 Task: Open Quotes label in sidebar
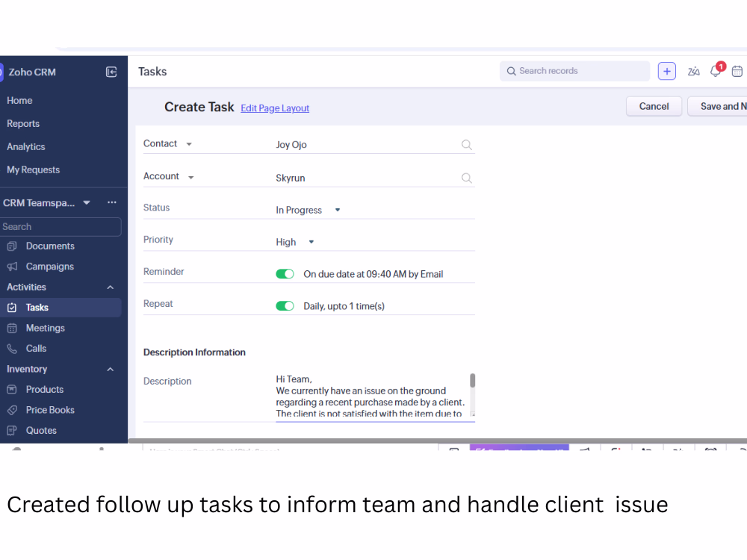click(41, 431)
